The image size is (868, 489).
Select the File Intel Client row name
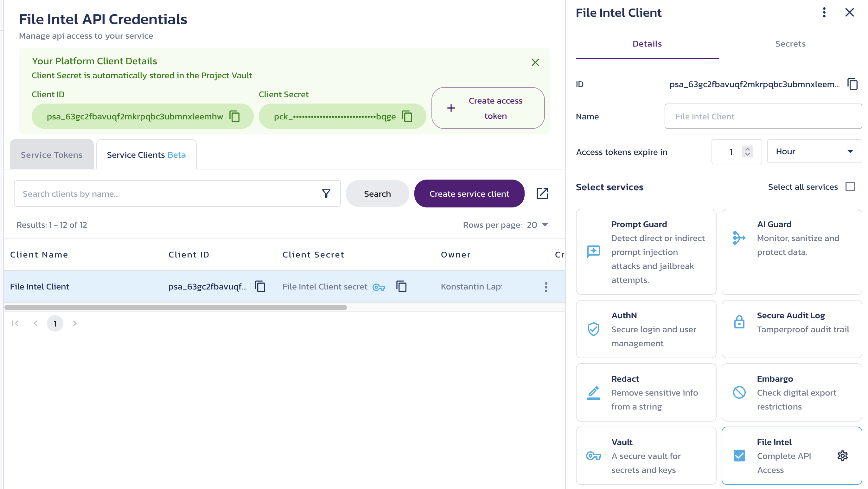click(39, 287)
